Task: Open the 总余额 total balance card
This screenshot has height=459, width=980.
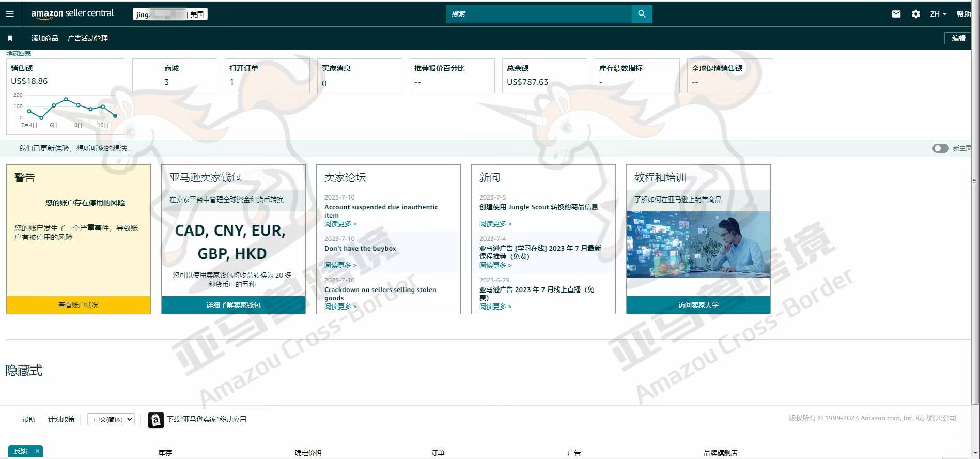Action: (545, 75)
